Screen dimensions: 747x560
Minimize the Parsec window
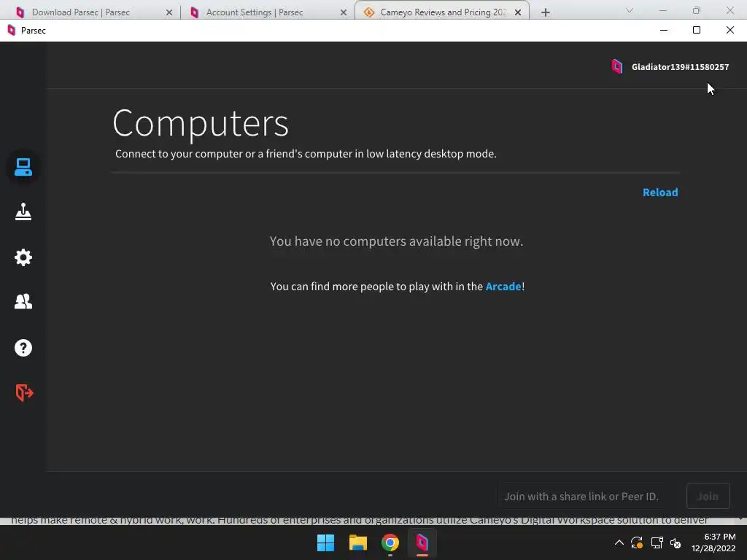pyautogui.click(x=664, y=30)
